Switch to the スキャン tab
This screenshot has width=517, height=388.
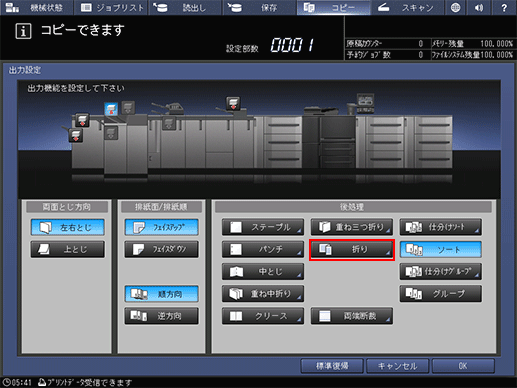pyautogui.click(x=407, y=7)
